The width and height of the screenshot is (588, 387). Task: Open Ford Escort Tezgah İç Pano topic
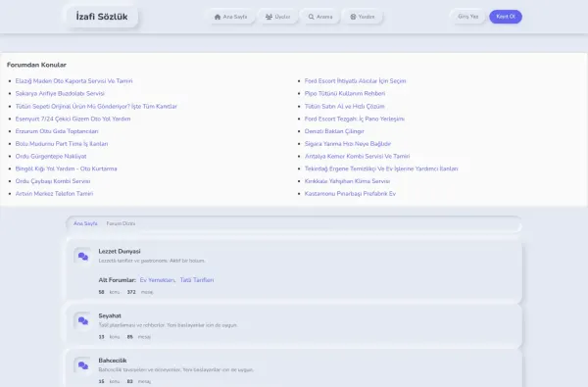coord(355,119)
